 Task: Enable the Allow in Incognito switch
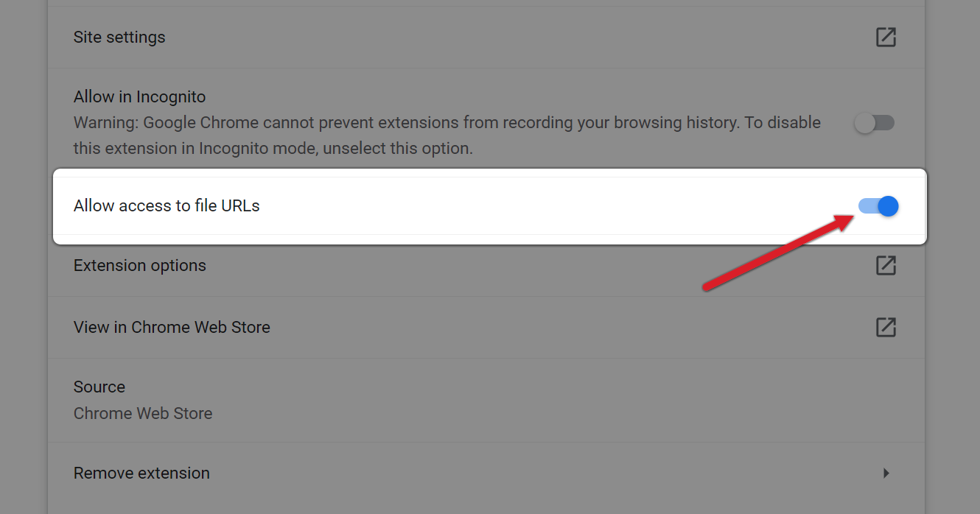[x=875, y=123]
